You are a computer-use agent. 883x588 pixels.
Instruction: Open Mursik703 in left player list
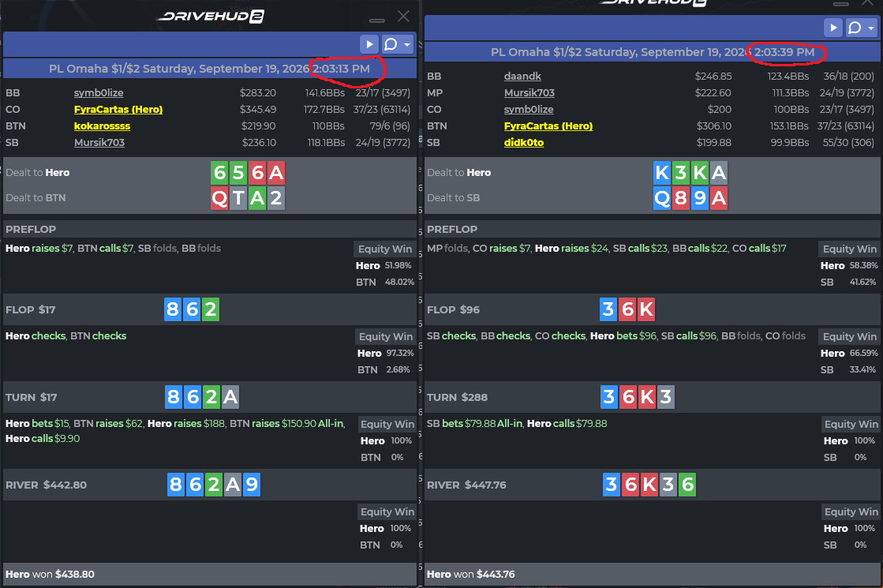(x=99, y=143)
